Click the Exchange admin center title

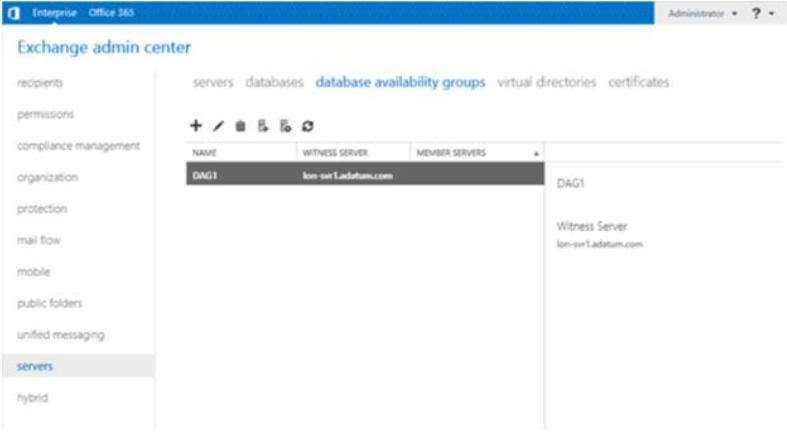104,47
